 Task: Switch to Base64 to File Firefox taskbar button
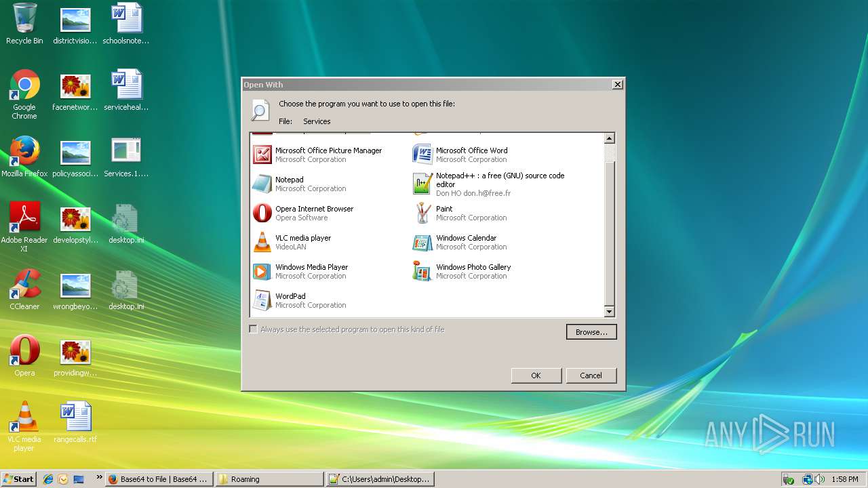click(x=160, y=479)
